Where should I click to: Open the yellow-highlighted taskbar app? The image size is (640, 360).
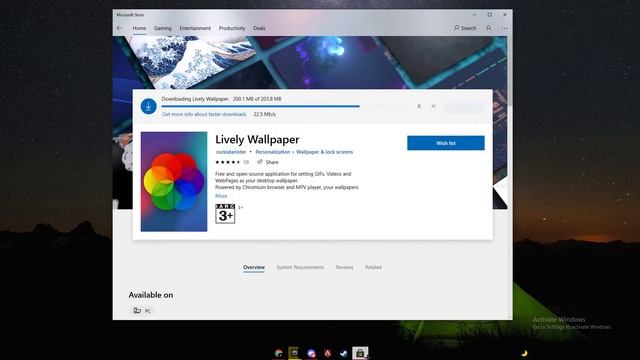[x=294, y=353]
